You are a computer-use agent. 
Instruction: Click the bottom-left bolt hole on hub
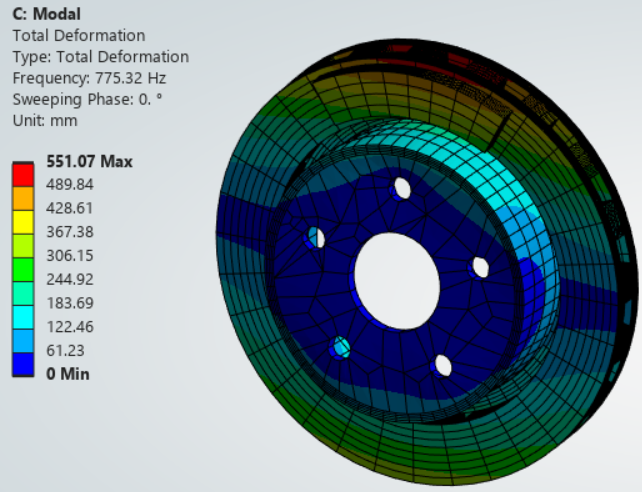point(341,347)
